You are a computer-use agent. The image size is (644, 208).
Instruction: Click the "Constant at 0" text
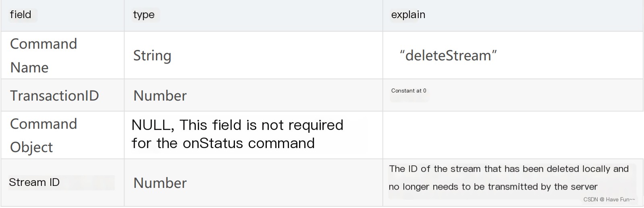click(408, 91)
